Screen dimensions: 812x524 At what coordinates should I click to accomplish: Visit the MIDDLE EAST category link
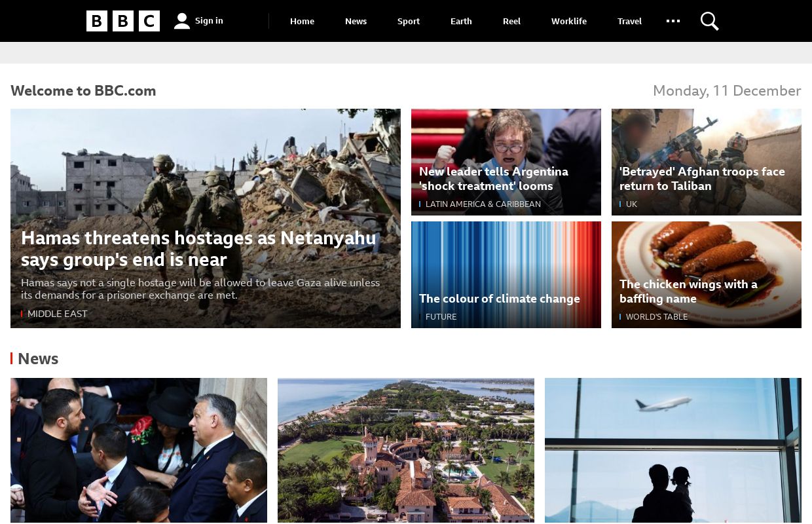click(x=58, y=314)
